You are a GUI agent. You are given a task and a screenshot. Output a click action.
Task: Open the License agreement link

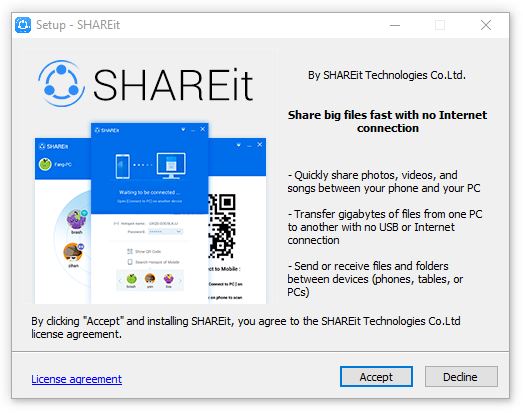[x=77, y=379]
